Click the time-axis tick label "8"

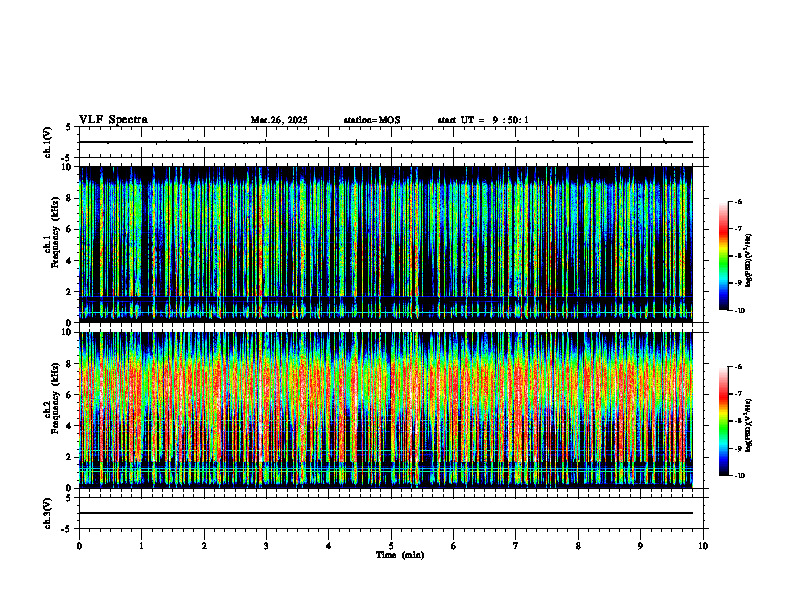coord(578,546)
